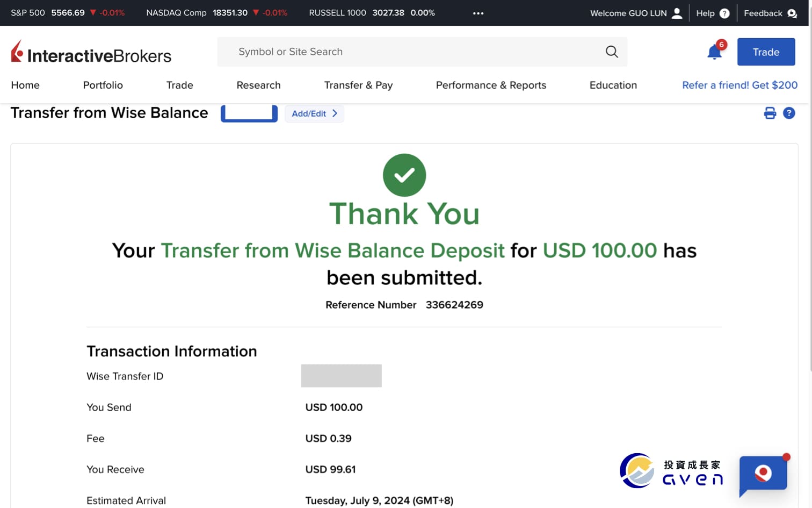Open the Research menu
The width and height of the screenshot is (812, 508).
258,85
